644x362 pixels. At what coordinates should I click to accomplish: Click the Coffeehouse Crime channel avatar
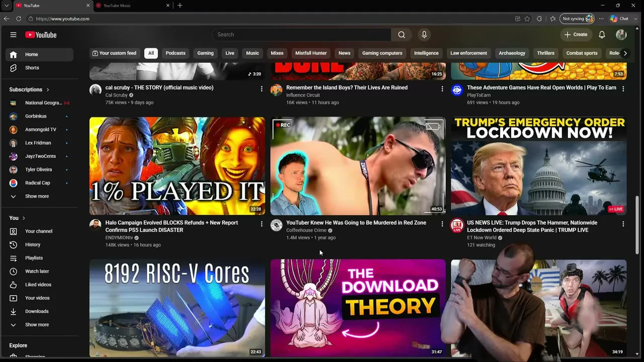point(276,225)
